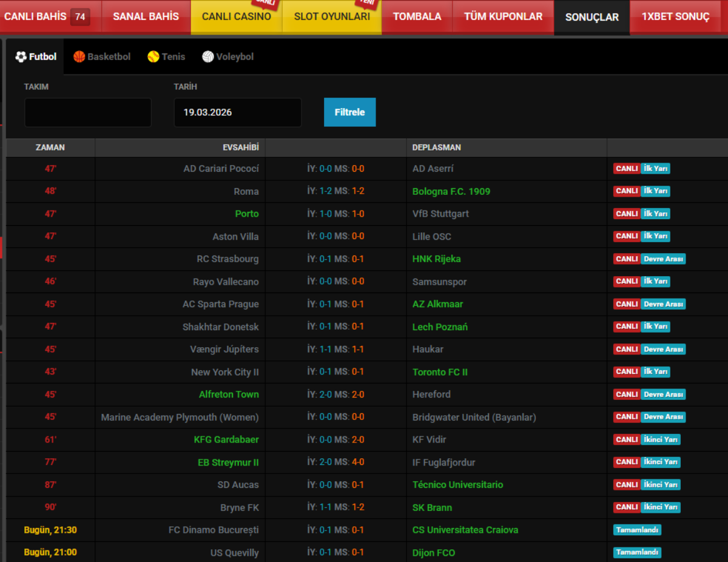Click Bugün, 21:30 time cell
This screenshot has width=728, height=562.
coord(50,530)
